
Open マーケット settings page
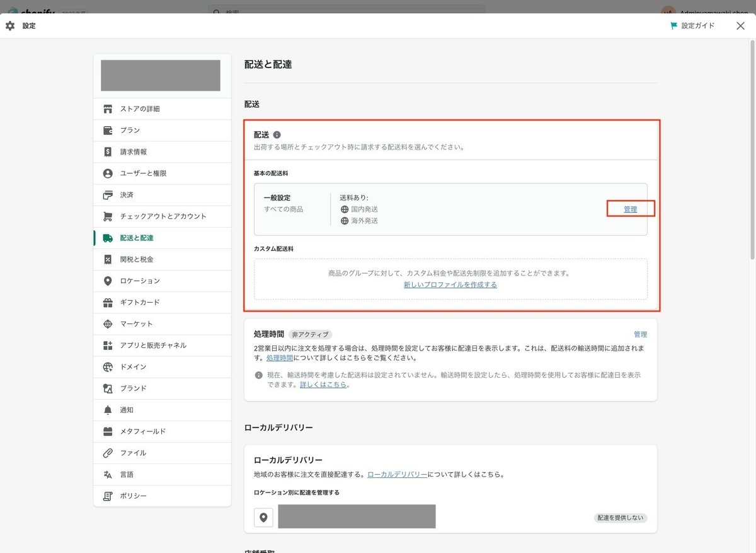pos(163,323)
